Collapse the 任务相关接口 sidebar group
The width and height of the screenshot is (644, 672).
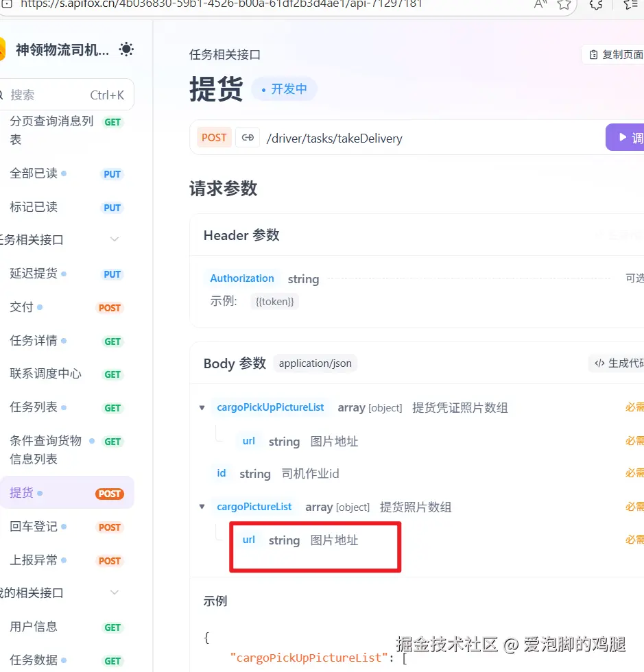[115, 239]
